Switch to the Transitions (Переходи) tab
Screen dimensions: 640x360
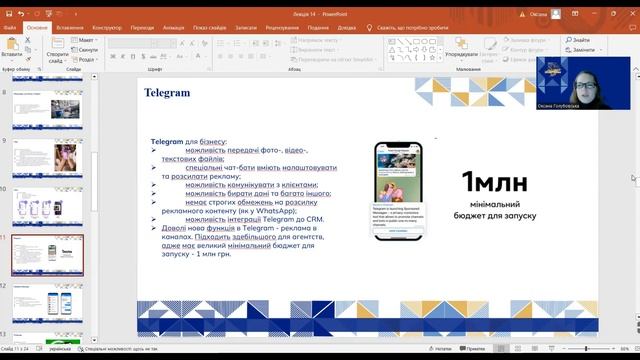142,28
